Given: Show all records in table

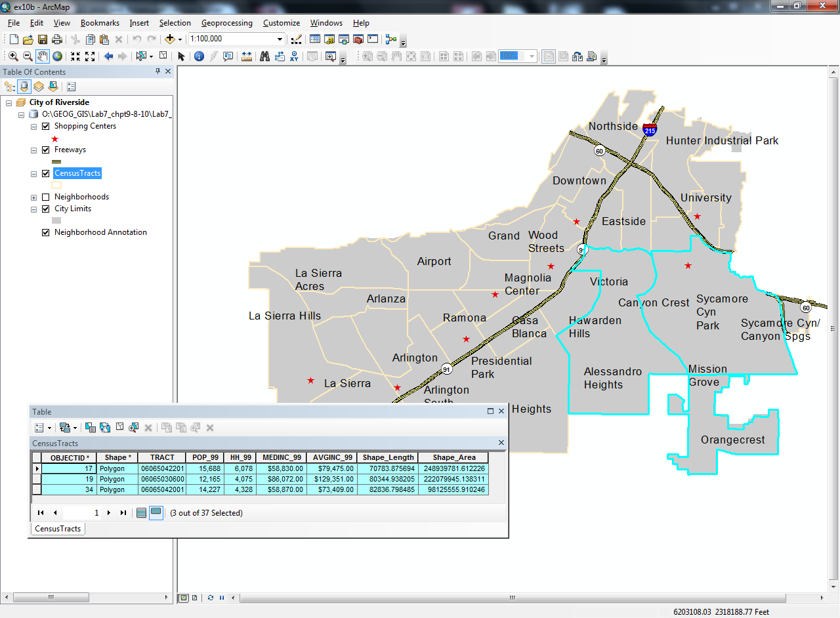Looking at the screenshot, I should click(141, 513).
